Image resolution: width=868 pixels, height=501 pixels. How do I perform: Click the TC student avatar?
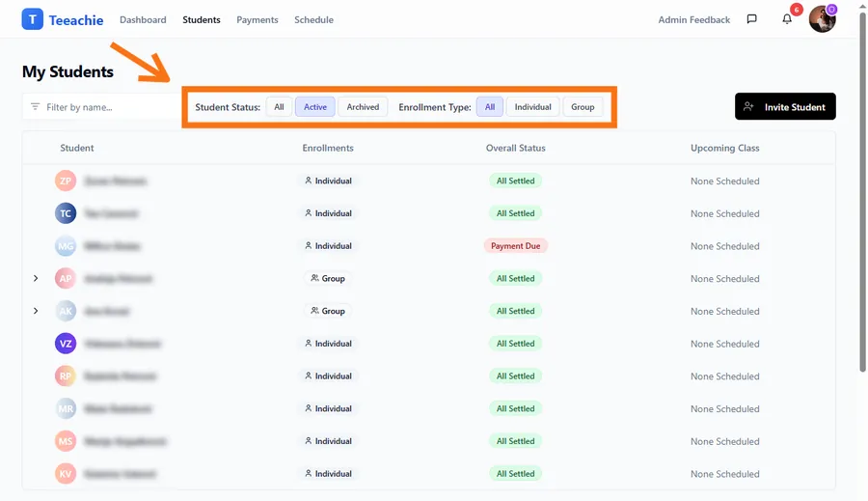(66, 213)
